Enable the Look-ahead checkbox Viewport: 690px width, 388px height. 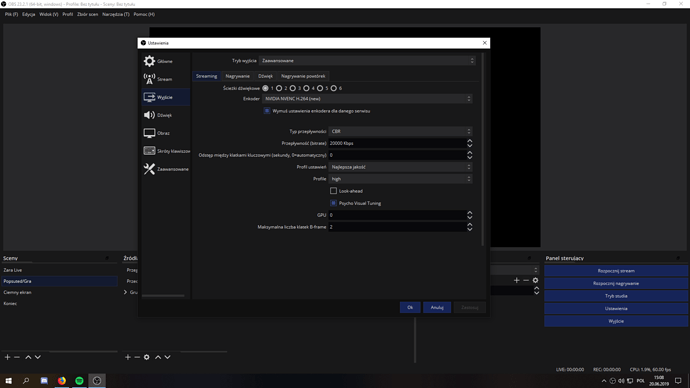coord(334,191)
